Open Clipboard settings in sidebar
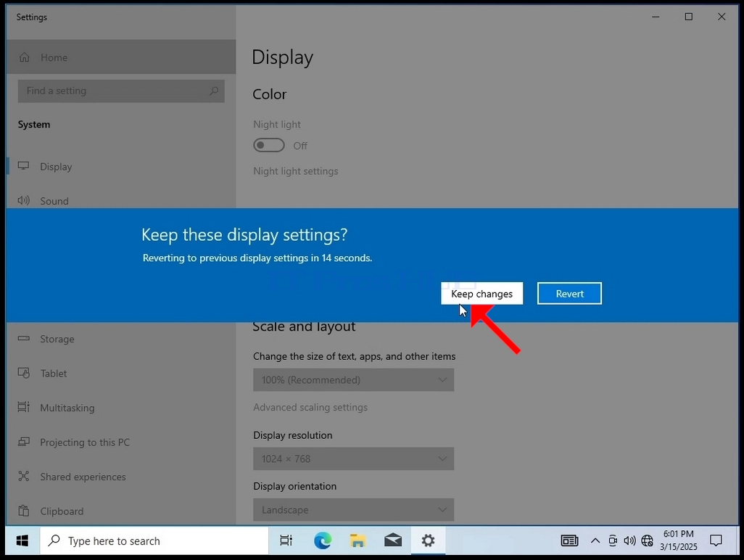The height and width of the screenshot is (560, 744). 121,511
